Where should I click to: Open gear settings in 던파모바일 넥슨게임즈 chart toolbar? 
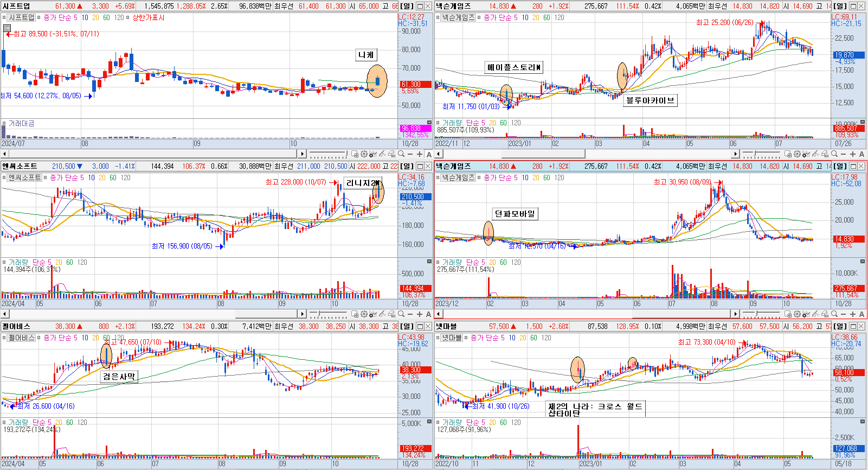[x=797, y=314]
